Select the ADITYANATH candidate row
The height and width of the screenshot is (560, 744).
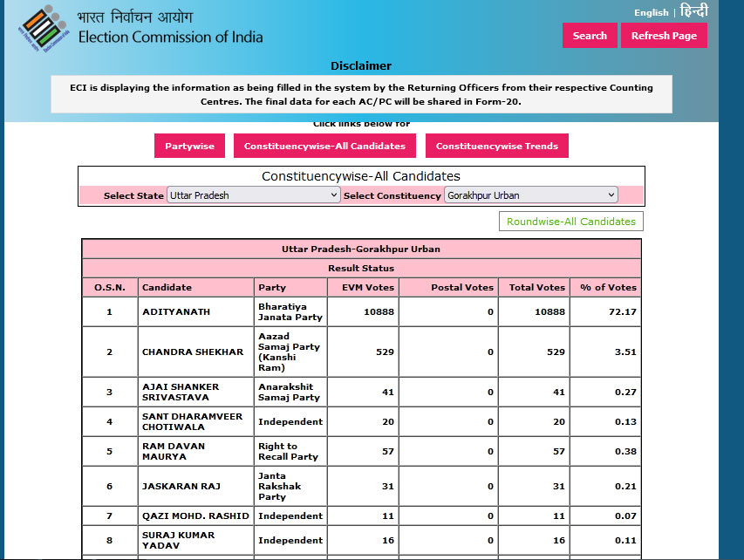coord(175,311)
